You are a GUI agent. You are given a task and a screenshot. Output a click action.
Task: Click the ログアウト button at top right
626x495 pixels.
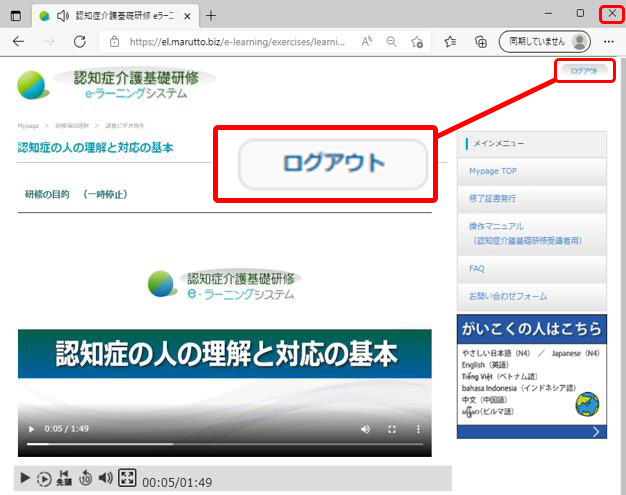click(x=584, y=71)
